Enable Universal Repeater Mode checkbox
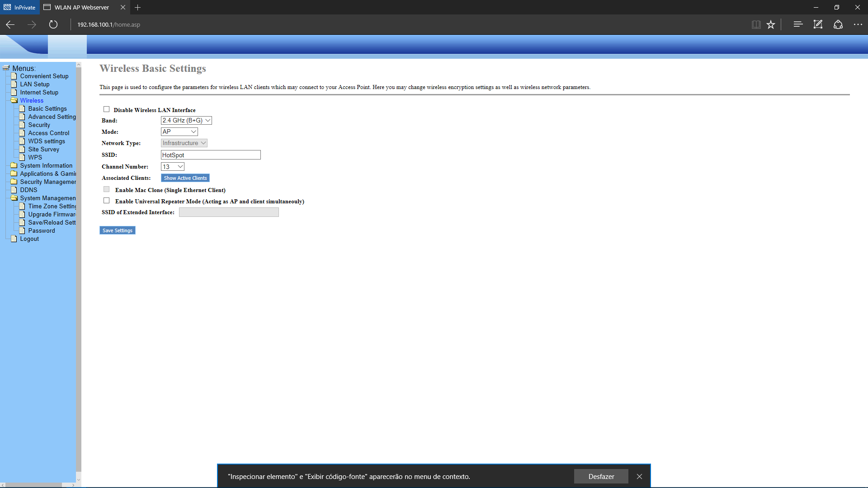The width and height of the screenshot is (868, 488). click(107, 201)
